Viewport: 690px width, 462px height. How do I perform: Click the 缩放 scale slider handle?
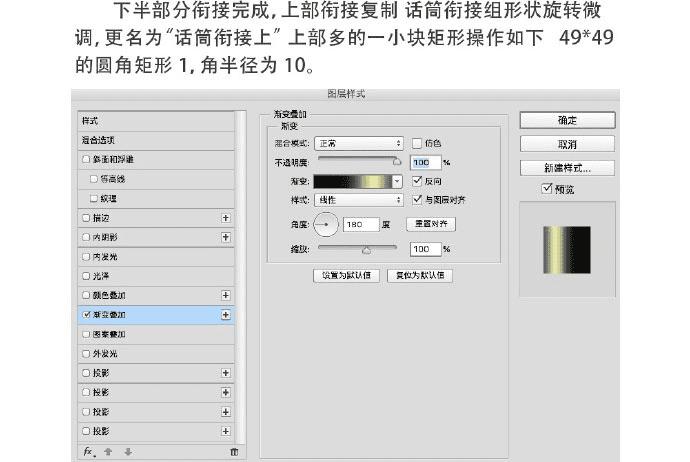pyautogui.click(x=366, y=250)
